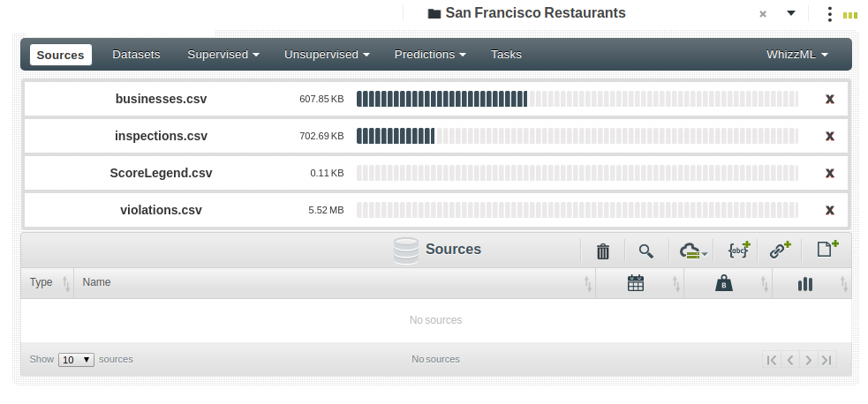
Task: Jump to the last page of sources
Action: pos(826,360)
